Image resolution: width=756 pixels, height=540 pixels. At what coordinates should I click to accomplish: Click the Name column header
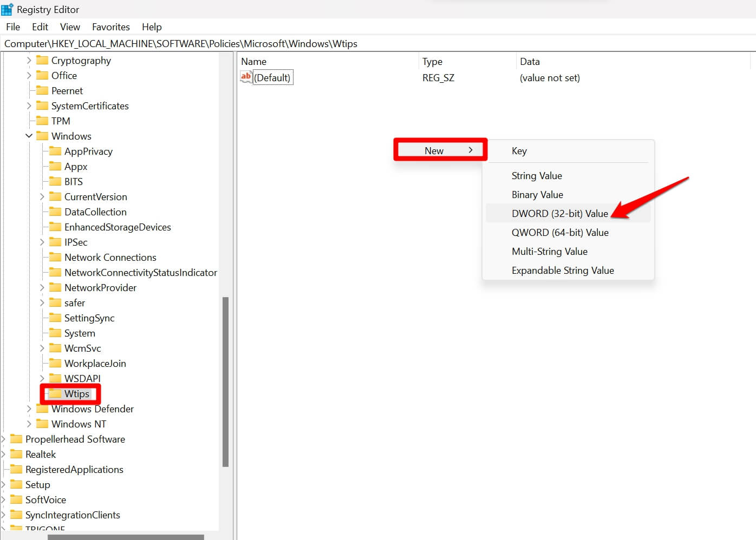pyautogui.click(x=254, y=62)
